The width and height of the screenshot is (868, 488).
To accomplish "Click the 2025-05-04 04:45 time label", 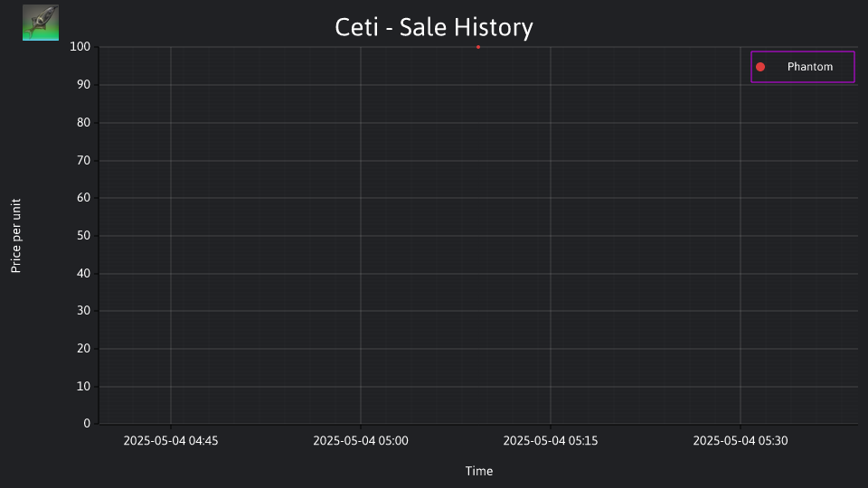I will tap(171, 440).
